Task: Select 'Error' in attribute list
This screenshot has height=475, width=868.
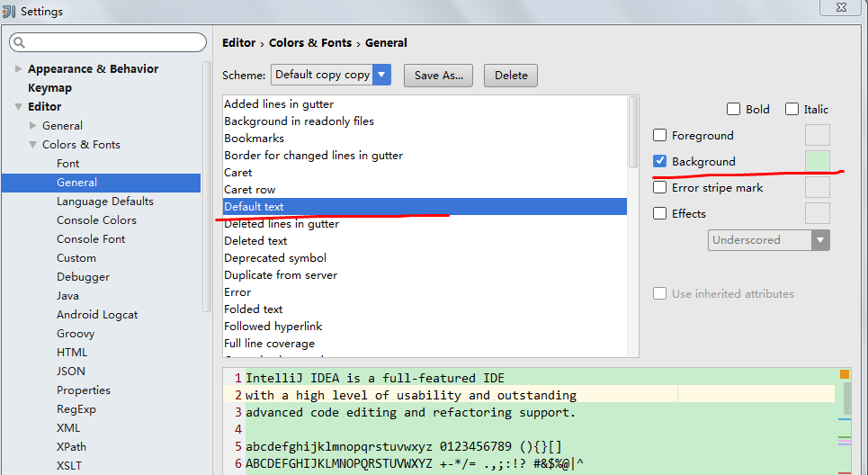Action: click(425, 292)
